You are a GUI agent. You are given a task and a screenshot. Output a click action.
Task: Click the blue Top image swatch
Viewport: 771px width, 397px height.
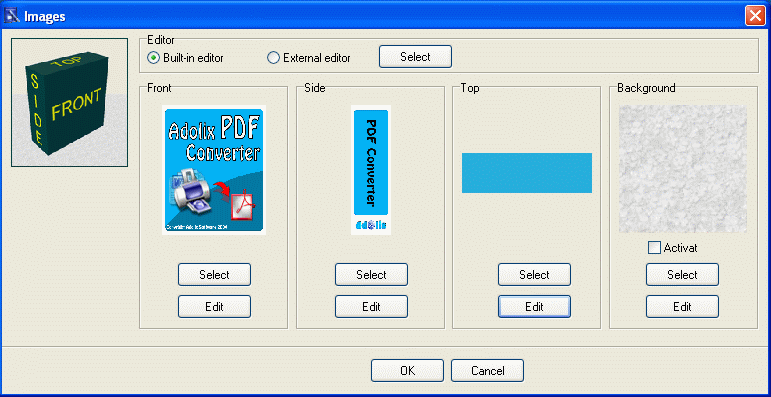tap(527, 173)
